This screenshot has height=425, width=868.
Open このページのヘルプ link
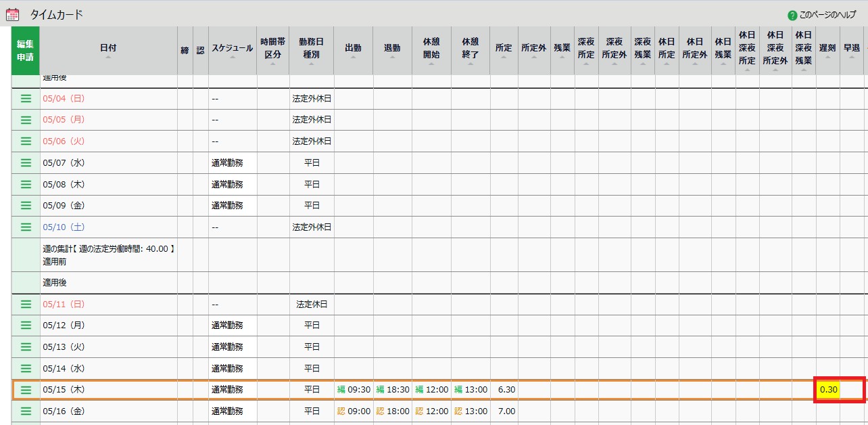click(x=827, y=15)
